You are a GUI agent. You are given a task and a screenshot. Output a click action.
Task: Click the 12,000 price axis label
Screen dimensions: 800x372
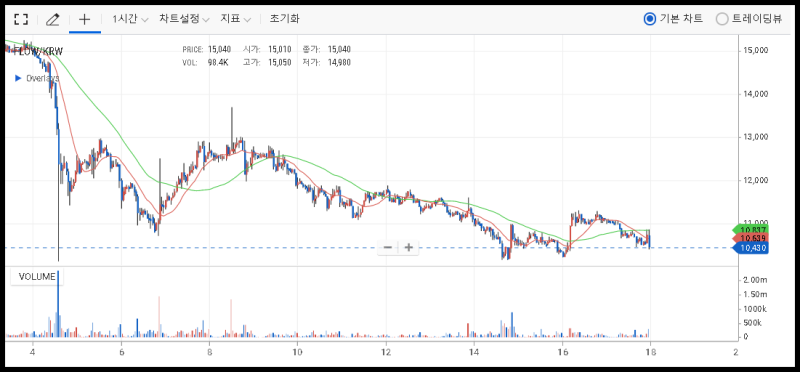tap(756, 180)
